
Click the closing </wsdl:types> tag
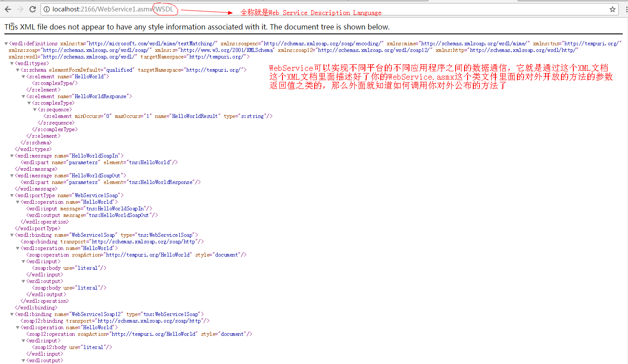33,149
